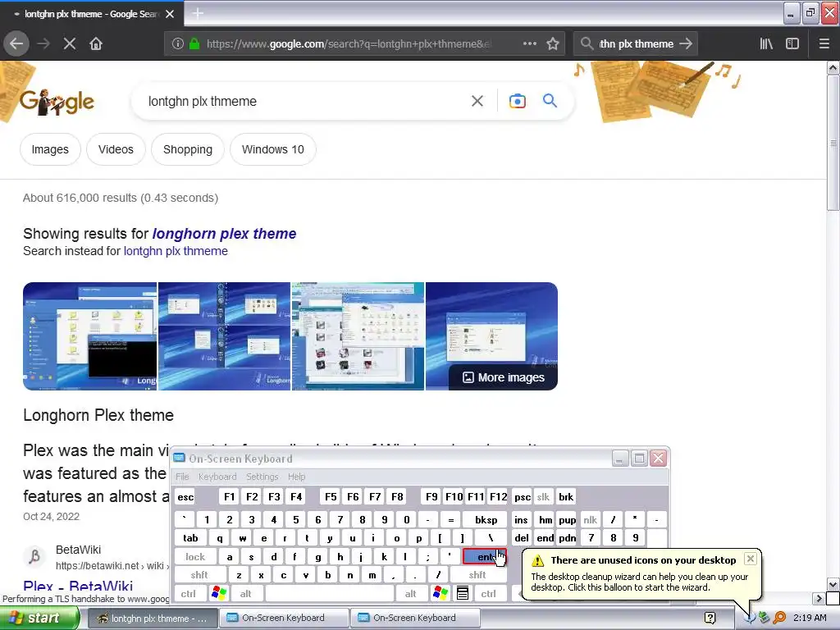Click the spacebar on On-Screen Keyboard

[x=329, y=594]
